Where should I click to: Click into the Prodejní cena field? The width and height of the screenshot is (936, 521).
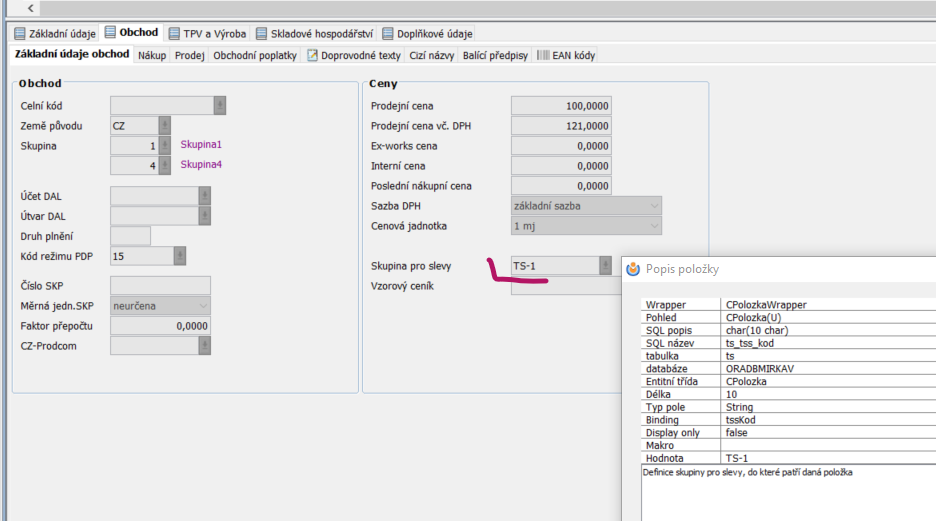[x=561, y=106]
